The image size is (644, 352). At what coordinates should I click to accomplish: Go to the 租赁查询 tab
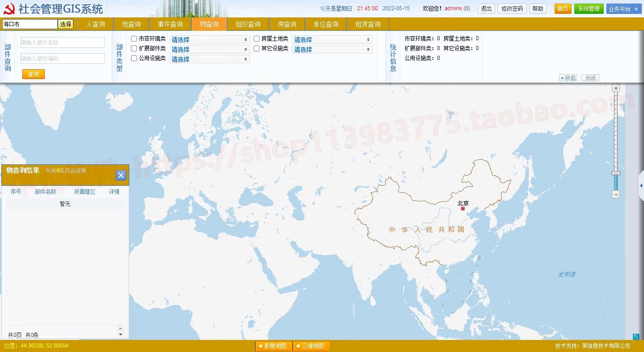368,24
